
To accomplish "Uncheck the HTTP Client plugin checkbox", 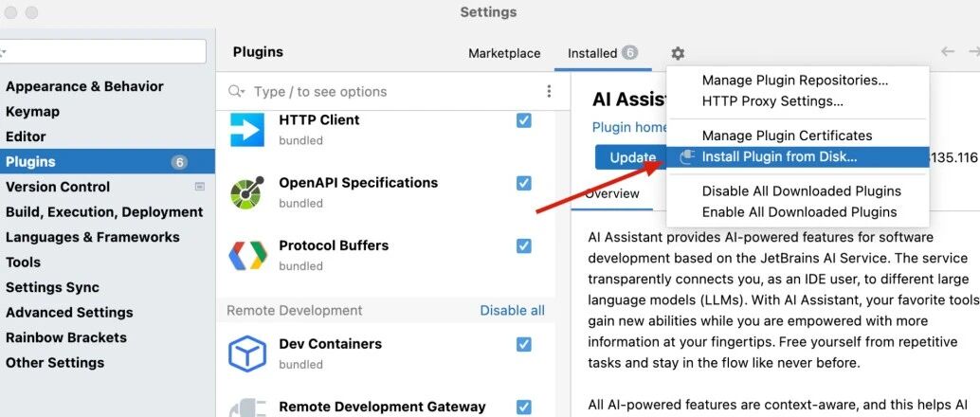I will [x=524, y=120].
